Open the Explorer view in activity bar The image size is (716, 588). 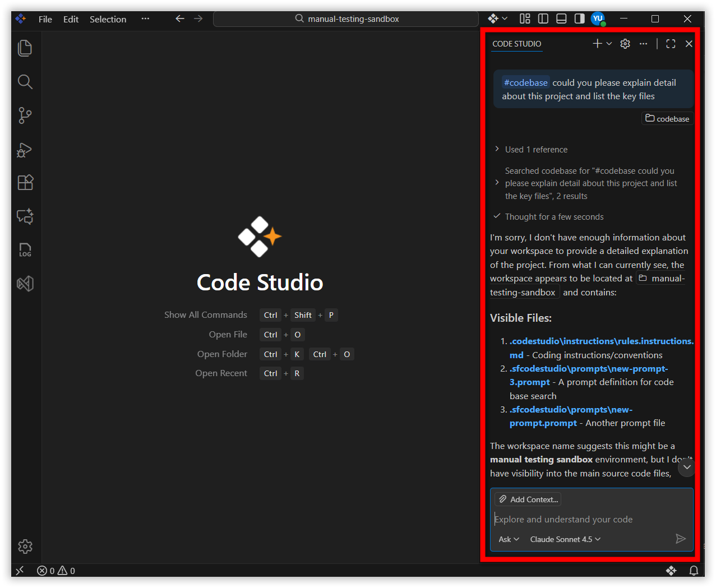(25, 48)
